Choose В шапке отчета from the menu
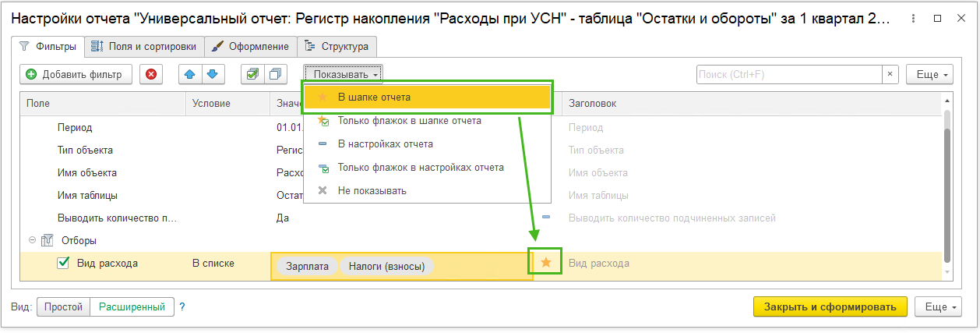This screenshot has width=980, height=333. (427, 97)
